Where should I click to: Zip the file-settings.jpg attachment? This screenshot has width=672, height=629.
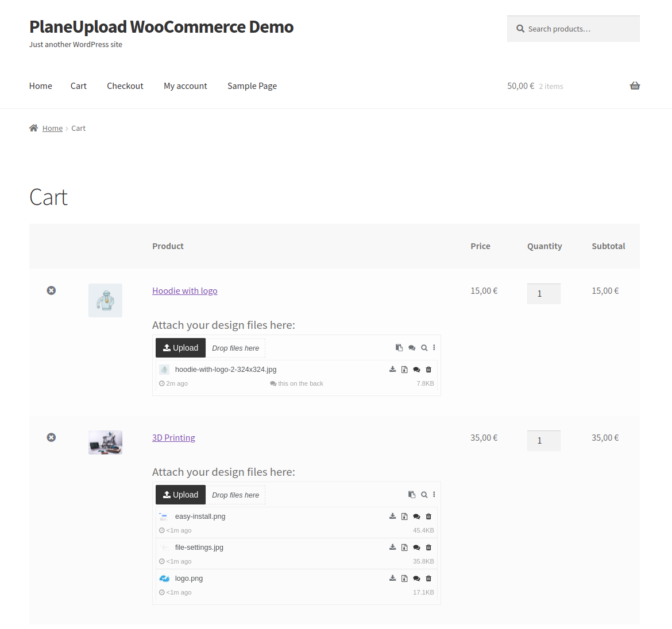click(x=404, y=548)
